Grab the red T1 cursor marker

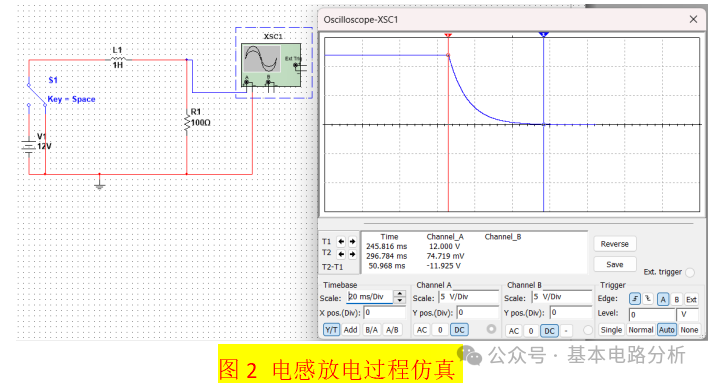[448, 35]
